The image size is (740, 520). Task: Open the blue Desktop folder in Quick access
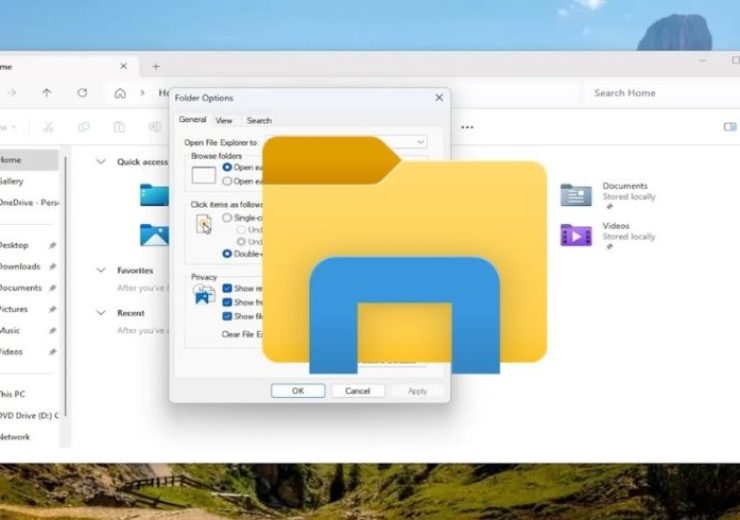pyautogui.click(x=154, y=195)
